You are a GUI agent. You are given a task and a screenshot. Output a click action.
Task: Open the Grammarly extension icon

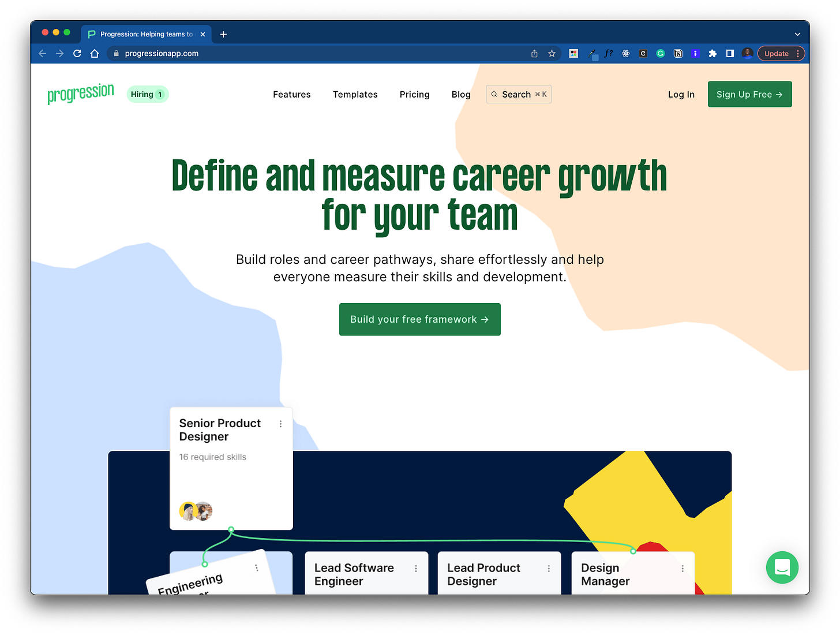661,53
